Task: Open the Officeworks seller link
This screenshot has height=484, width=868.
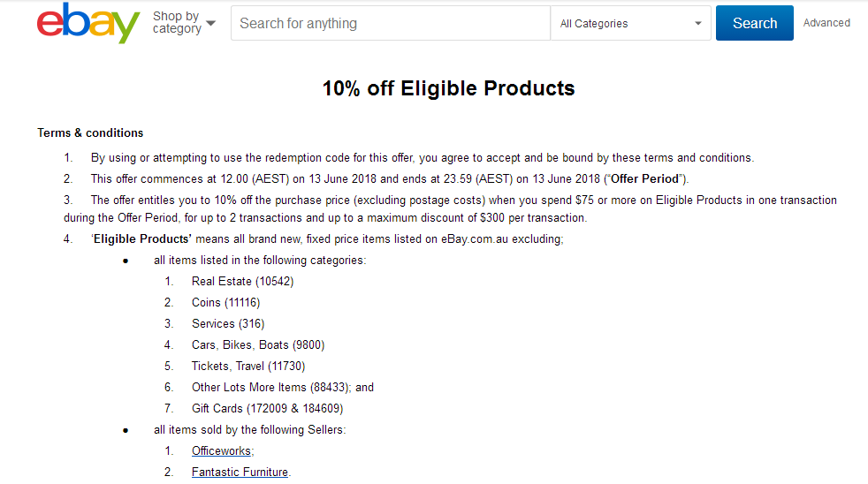Action: click(222, 450)
